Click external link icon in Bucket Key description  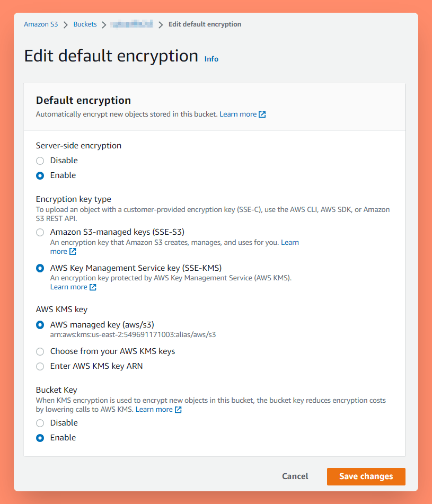pyautogui.click(x=179, y=410)
